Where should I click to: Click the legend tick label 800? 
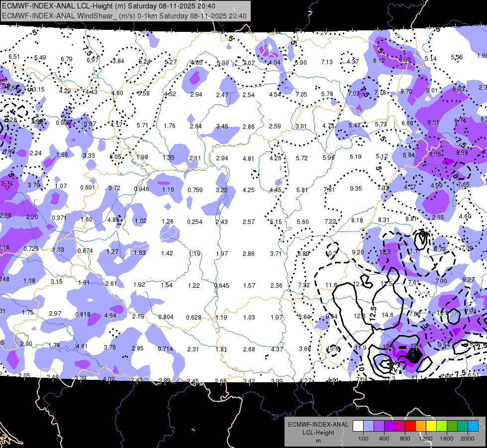click(405, 439)
